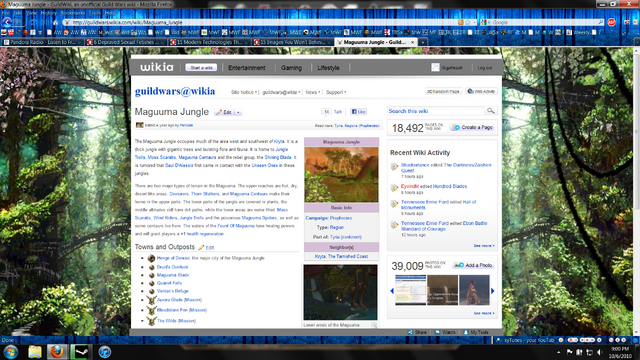Toggle the bookmark star in address bar

click(468, 22)
